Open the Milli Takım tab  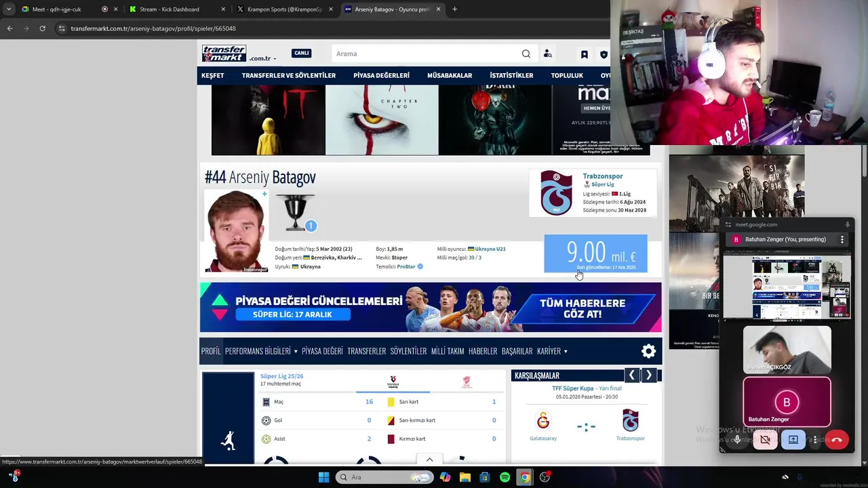(448, 351)
